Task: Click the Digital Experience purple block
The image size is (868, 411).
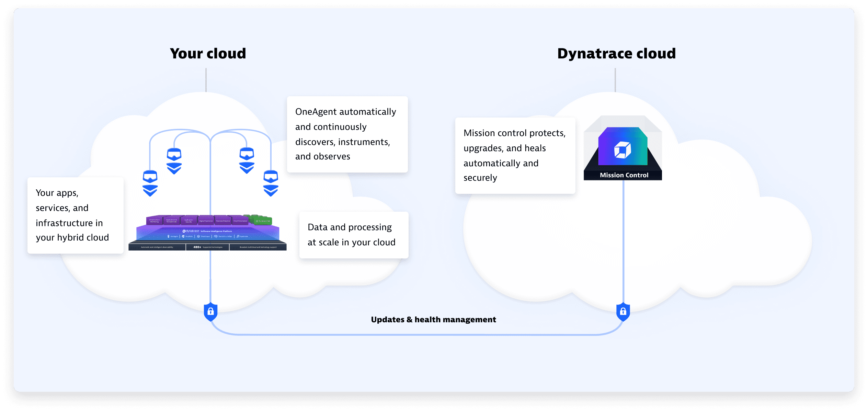Action: [x=206, y=221]
